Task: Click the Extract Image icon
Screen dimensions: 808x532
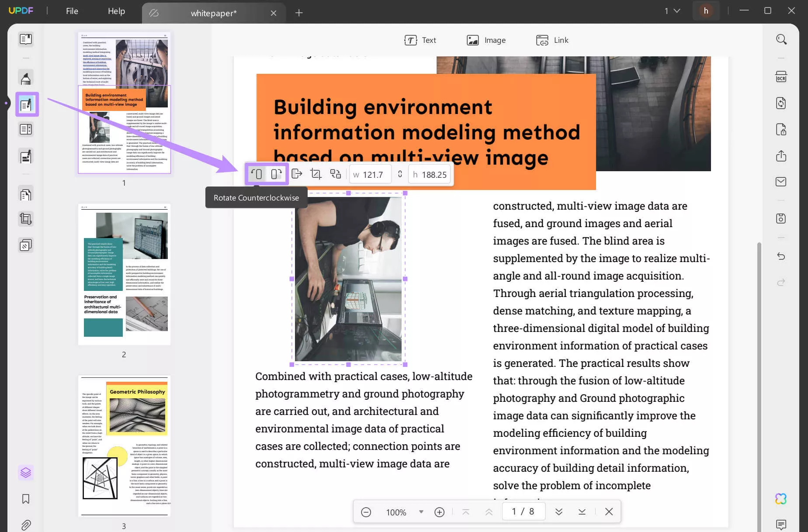Action: point(297,174)
